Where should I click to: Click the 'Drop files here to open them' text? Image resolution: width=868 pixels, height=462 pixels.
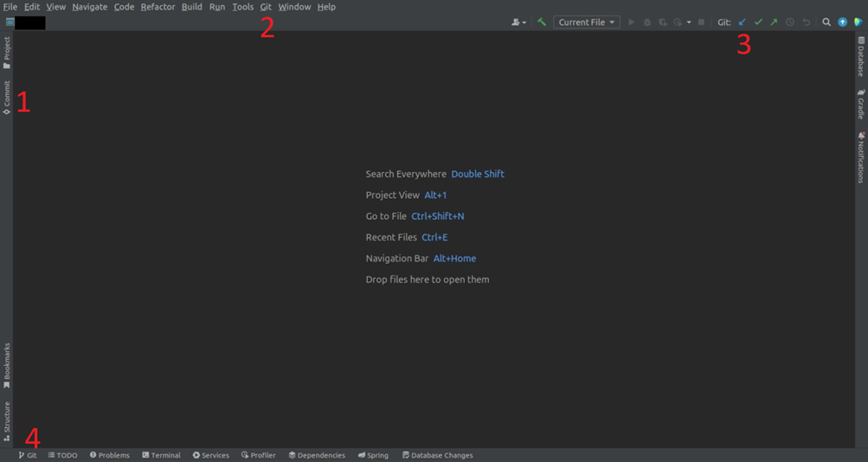pos(428,279)
